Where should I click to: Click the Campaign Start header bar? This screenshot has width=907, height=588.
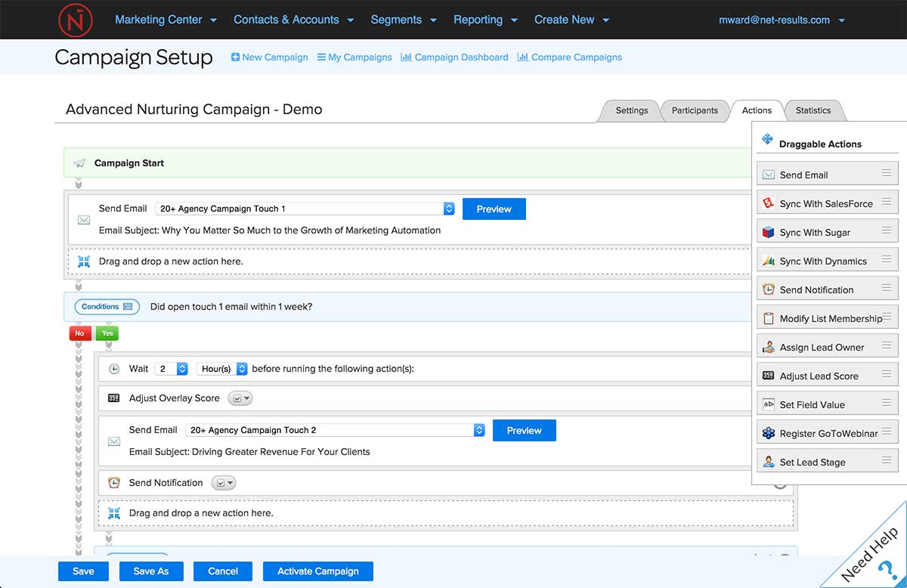point(408,163)
